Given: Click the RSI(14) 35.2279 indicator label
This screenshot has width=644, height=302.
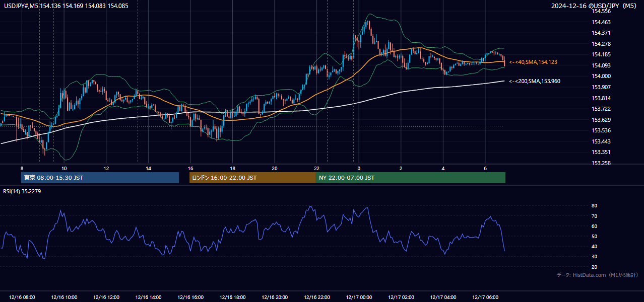Looking at the screenshot, I should click(x=22, y=191).
